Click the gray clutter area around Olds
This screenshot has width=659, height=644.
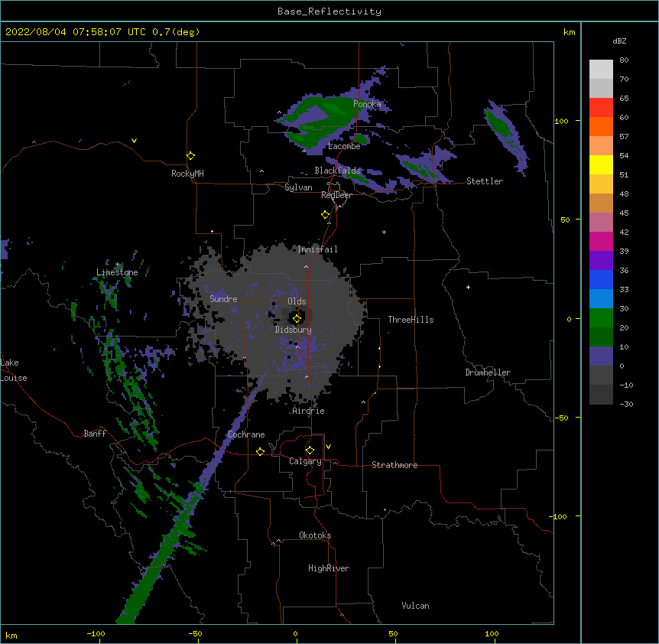click(278, 324)
